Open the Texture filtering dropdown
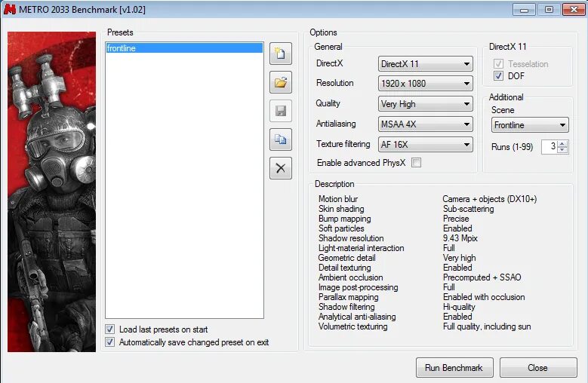This screenshot has height=383, width=588. pyautogui.click(x=425, y=145)
